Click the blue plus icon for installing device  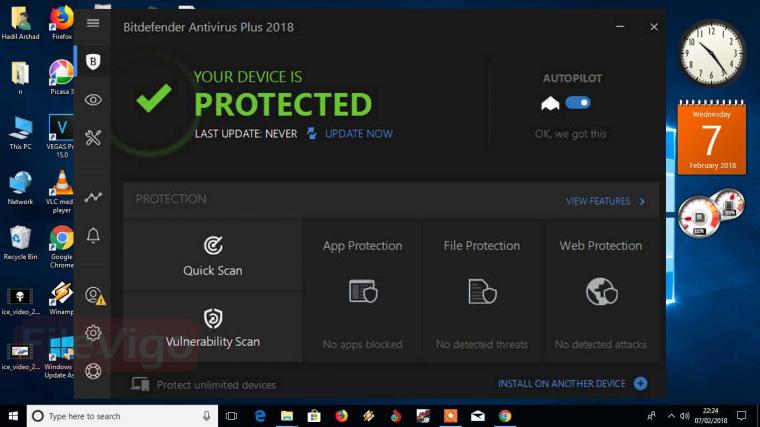pyautogui.click(x=640, y=384)
